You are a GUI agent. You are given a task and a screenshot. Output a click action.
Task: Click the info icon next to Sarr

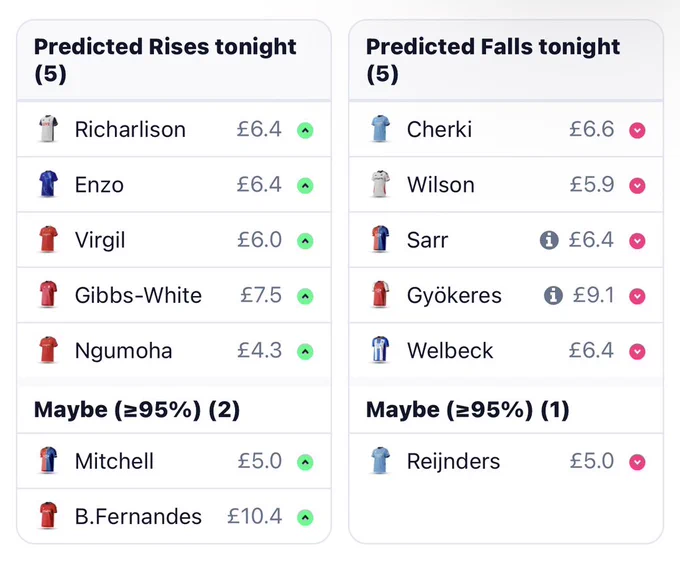[549, 240]
